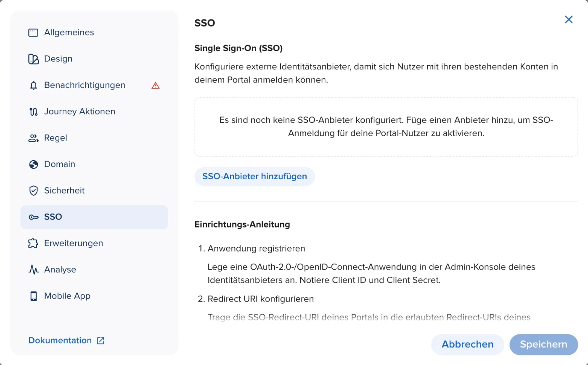Select the Domain globe icon
Viewport: 588px width, 365px height.
tap(33, 164)
